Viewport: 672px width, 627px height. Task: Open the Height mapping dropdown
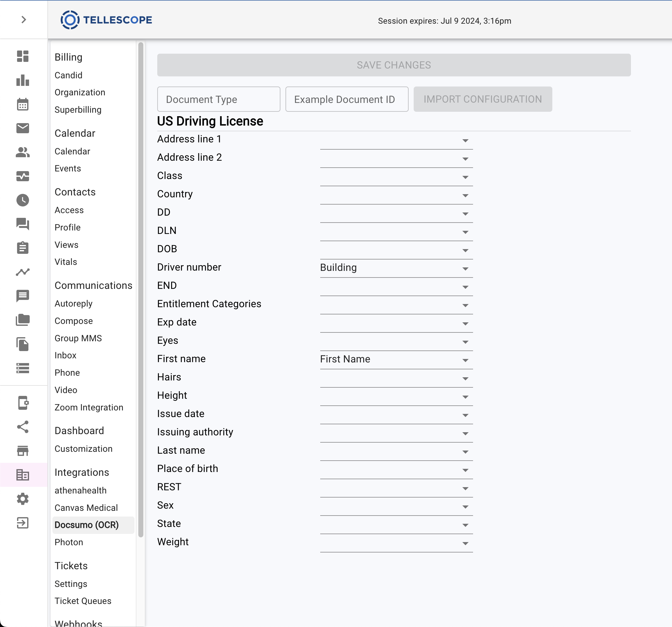396,396
